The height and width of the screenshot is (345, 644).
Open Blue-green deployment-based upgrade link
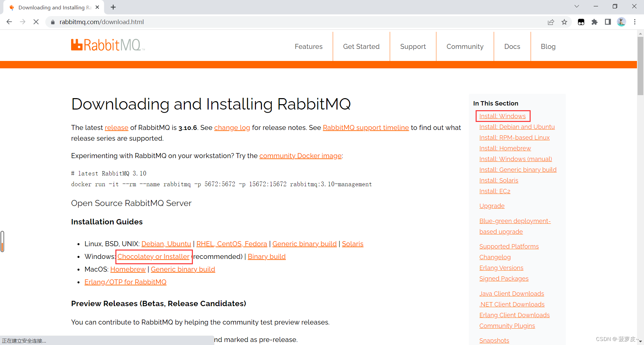(515, 226)
